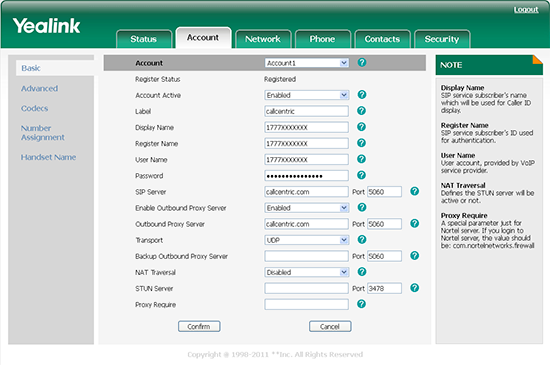Expand the Account Active dropdown

(x=307, y=95)
